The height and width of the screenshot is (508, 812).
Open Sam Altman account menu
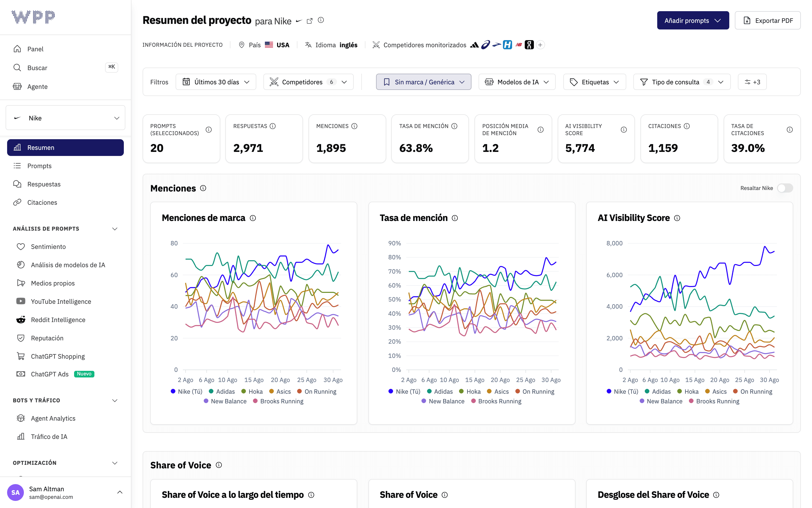point(65,493)
